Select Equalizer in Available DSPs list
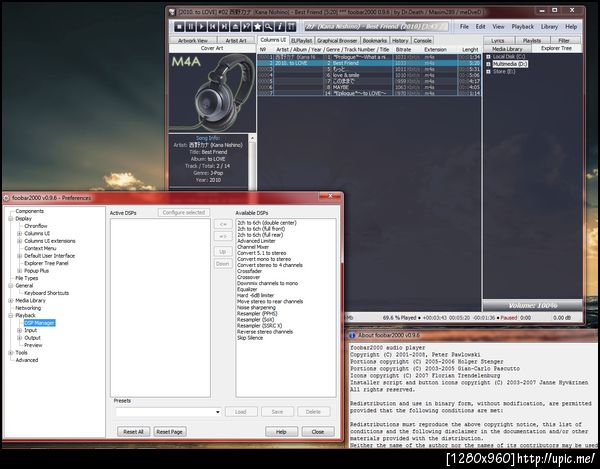This screenshot has height=469, width=600. (x=247, y=290)
